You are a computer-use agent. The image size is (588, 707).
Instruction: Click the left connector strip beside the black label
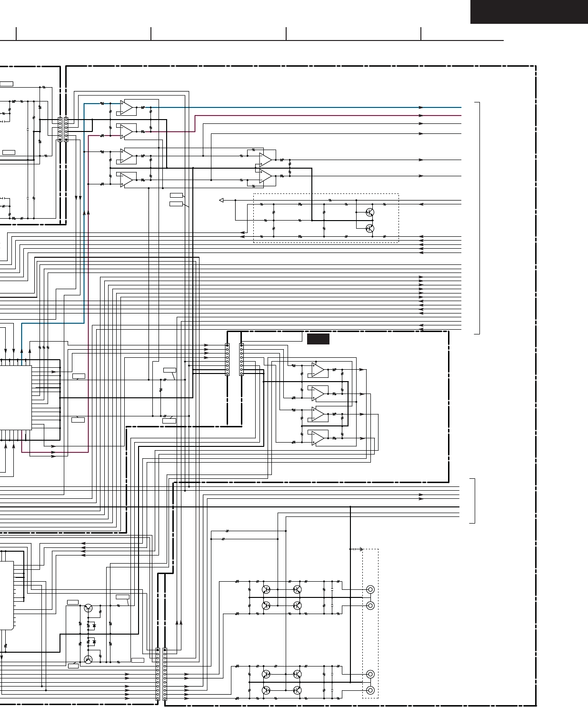(227, 359)
